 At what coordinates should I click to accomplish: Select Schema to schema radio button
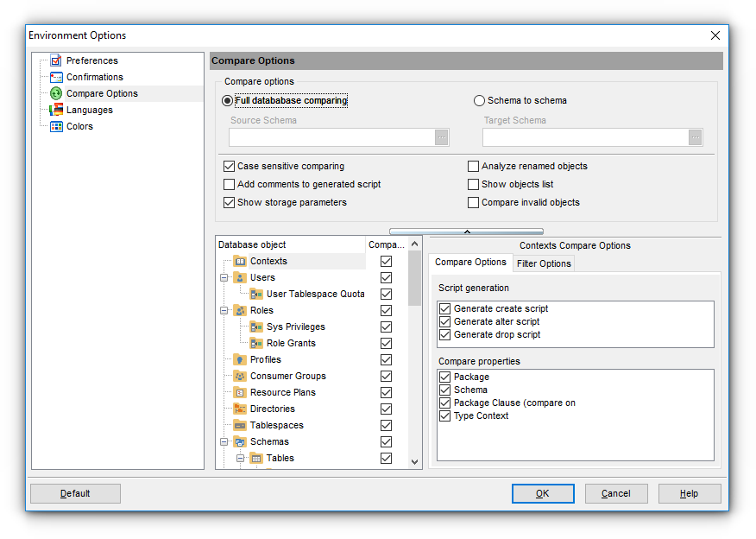tap(480, 100)
